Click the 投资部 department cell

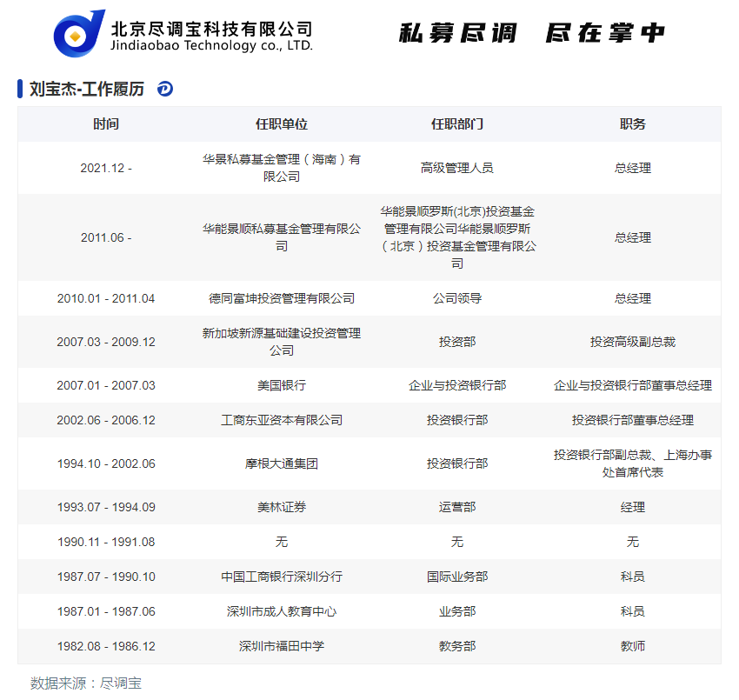(x=457, y=342)
